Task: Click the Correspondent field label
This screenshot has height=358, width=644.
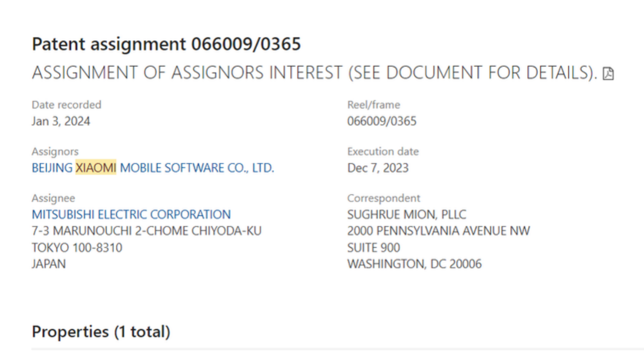Action: pyautogui.click(x=384, y=198)
